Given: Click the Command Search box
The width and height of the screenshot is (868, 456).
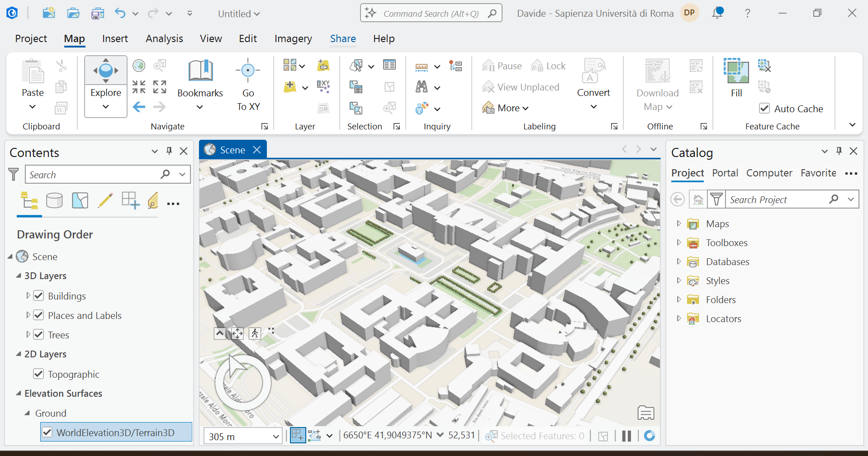Looking at the screenshot, I should point(431,14).
